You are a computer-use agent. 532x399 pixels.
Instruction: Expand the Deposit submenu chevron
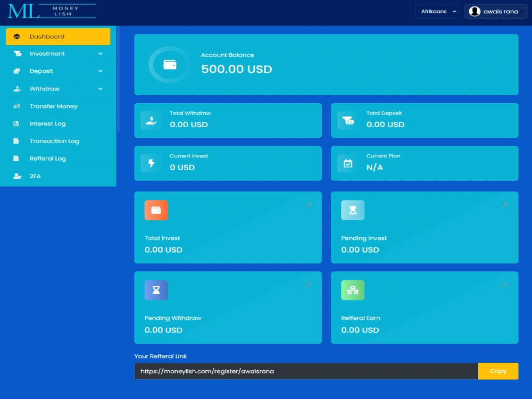101,71
